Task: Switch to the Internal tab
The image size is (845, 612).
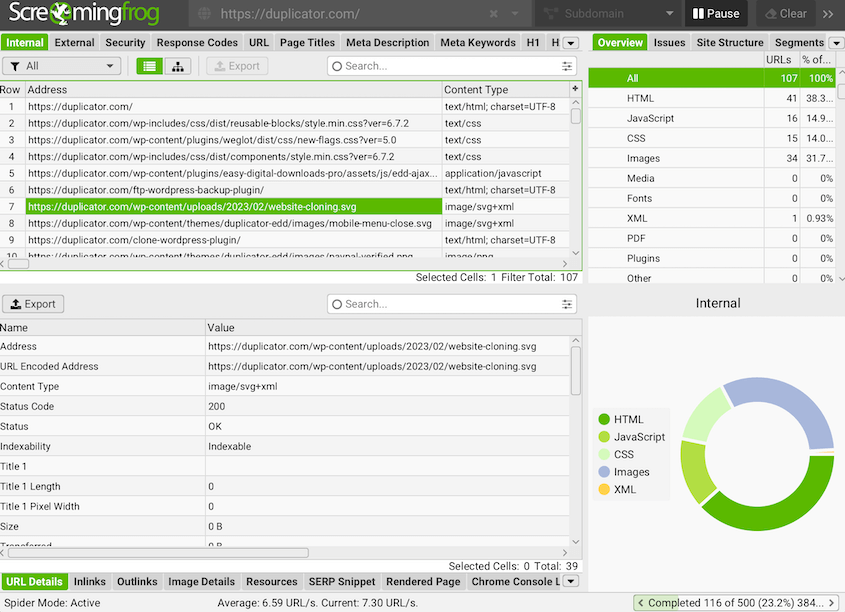Action: point(25,43)
